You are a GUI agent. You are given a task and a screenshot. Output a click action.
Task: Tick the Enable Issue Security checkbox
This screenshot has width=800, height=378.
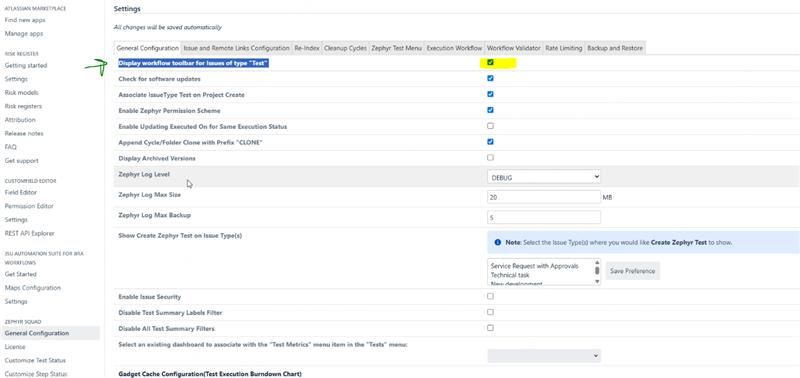coord(490,296)
